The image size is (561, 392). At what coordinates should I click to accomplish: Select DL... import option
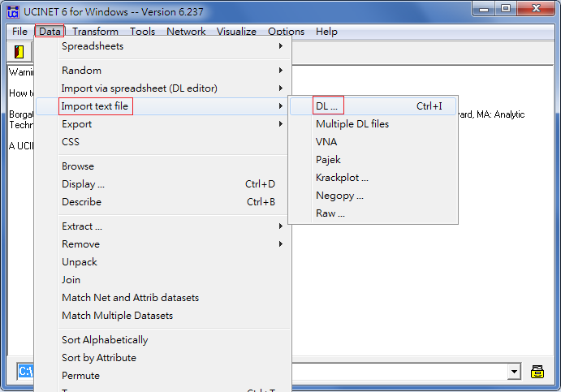click(x=373, y=106)
